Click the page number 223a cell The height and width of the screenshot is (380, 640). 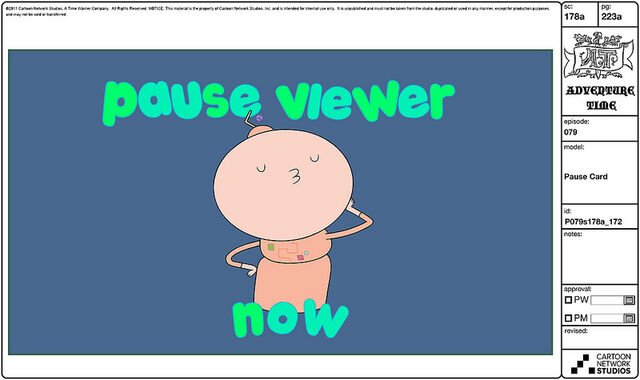[x=618, y=14]
